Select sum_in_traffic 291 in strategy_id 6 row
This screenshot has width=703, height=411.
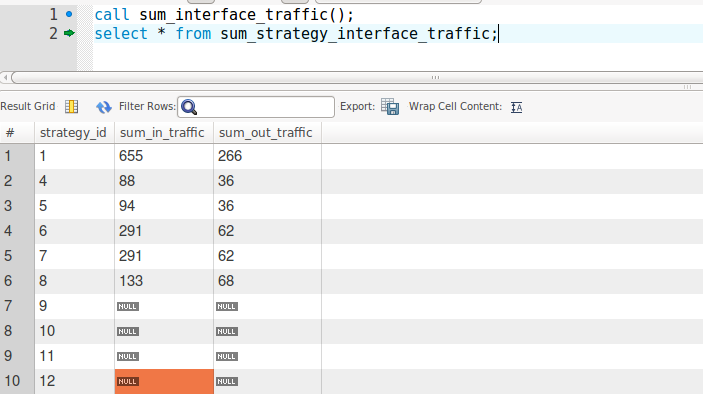pyautogui.click(x=164, y=231)
